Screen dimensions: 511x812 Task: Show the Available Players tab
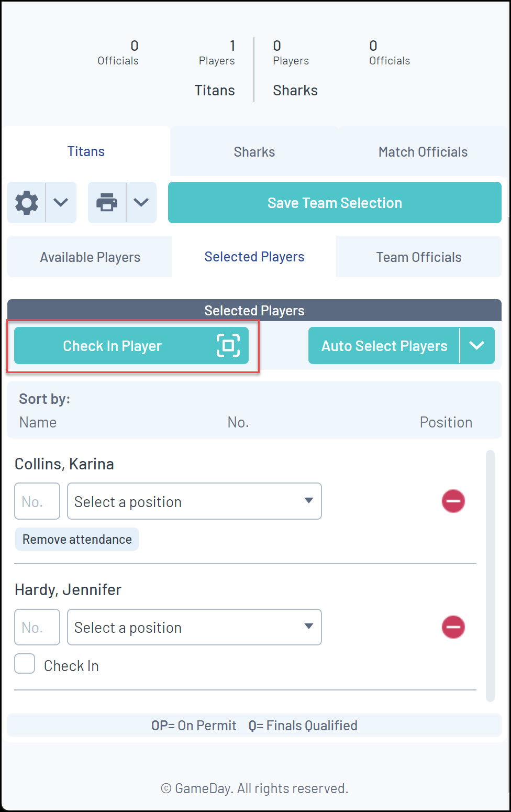tap(90, 257)
